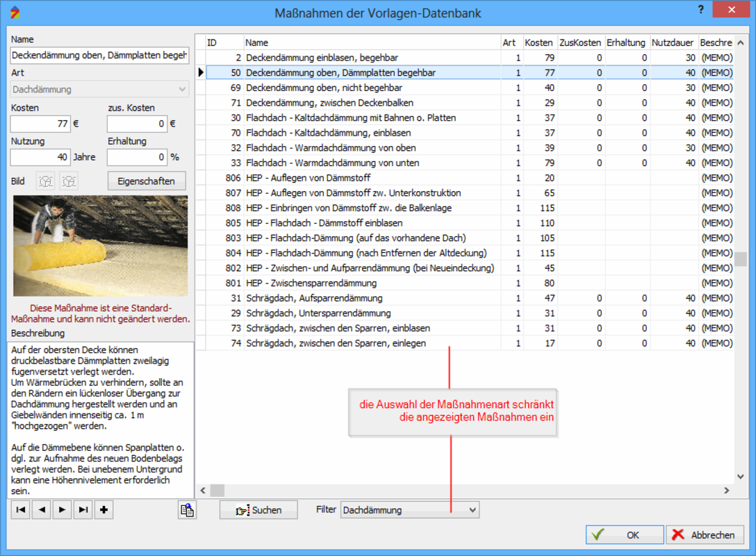Viewport: 756px width, 556px height.
Task: Click the Nutzung years field
Action: (40, 157)
